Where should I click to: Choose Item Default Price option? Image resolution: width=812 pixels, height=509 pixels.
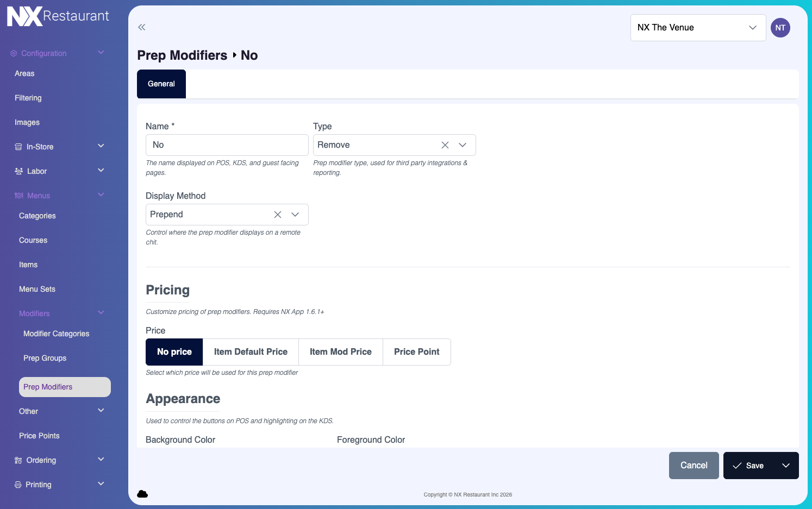251,352
